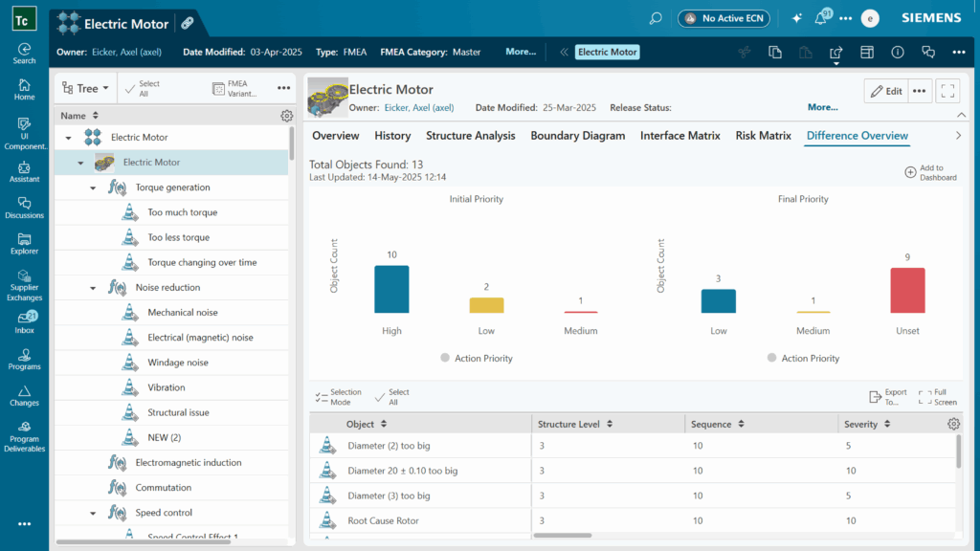The width and height of the screenshot is (980, 551).
Task: Collapse the Torque generation tree node
Action: (93, 187)
